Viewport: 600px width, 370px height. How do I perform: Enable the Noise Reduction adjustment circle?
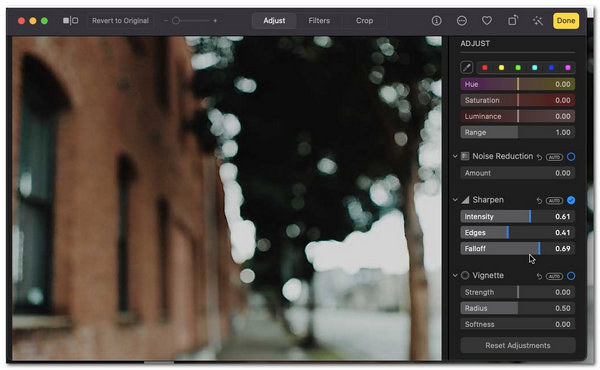571,156
